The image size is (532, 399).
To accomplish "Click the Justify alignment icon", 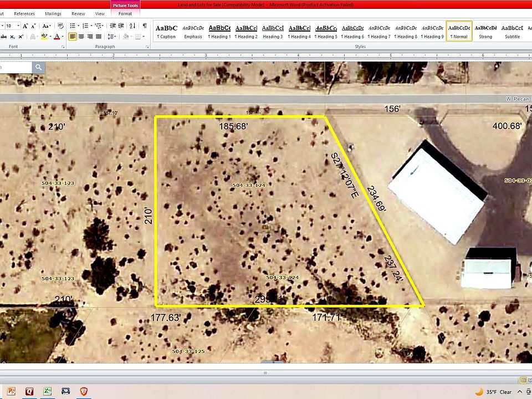I will coord(98,37).
